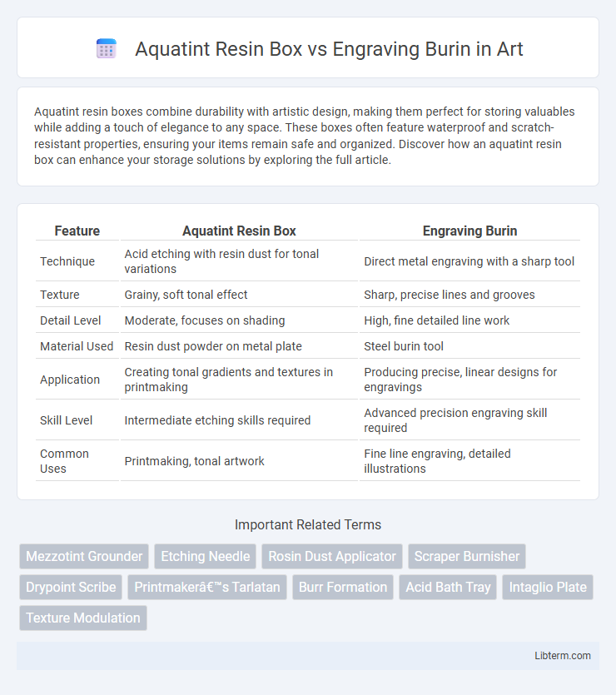Select the Skill Level row label

pyautogui.click(x=66, y=420)
